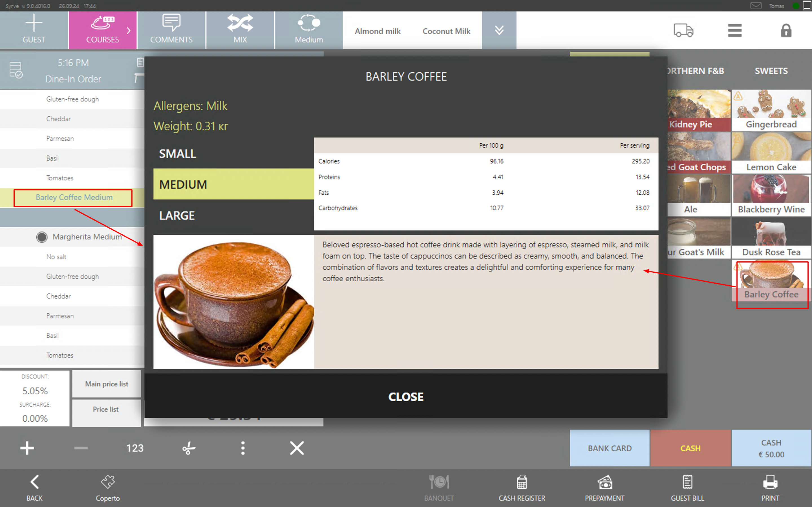The image size is (812, 507).
Task: Open the hamburger menu icon
Action: coord(734,30)
